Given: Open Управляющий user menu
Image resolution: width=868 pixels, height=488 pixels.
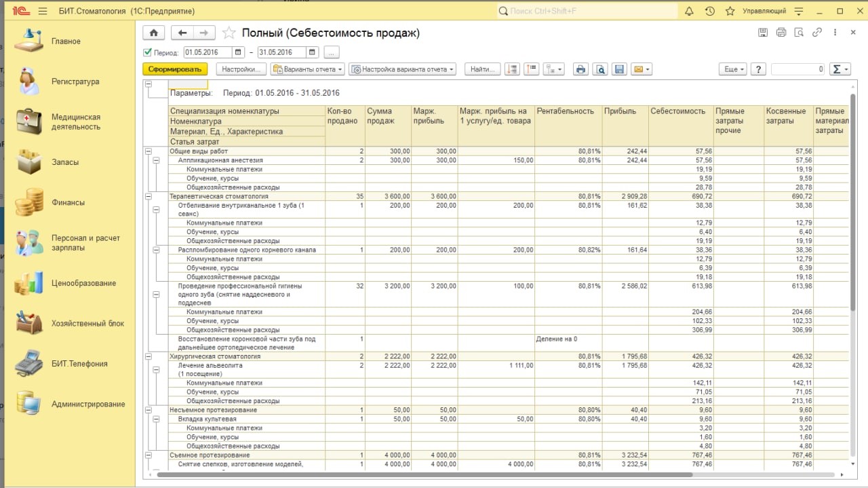Looking at the screenshot, I should click(764, 12).
